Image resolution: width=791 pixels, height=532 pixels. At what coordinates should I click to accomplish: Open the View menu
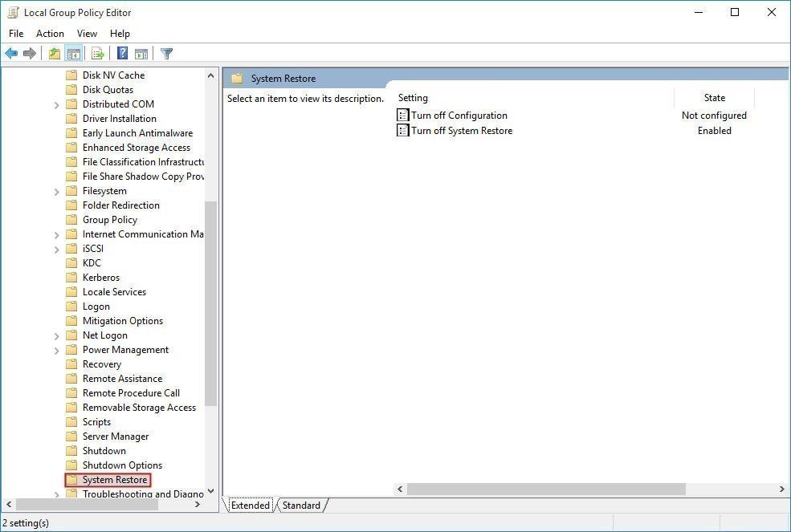(87, 34)
